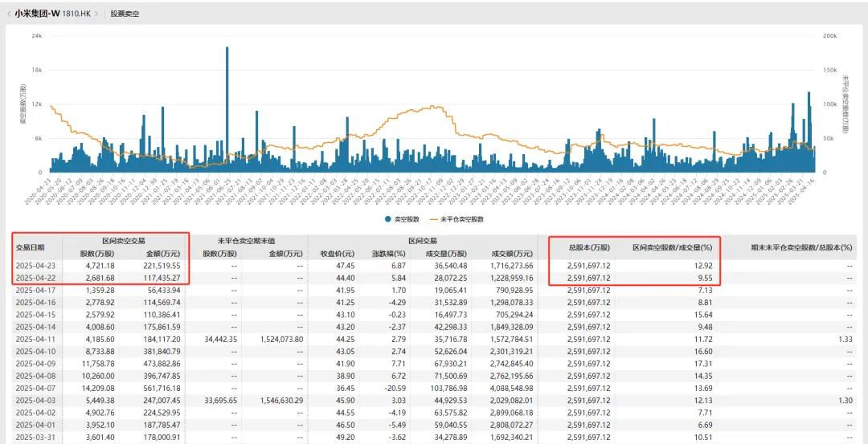Click 区间卖空交易 group header

pos(125,241)
